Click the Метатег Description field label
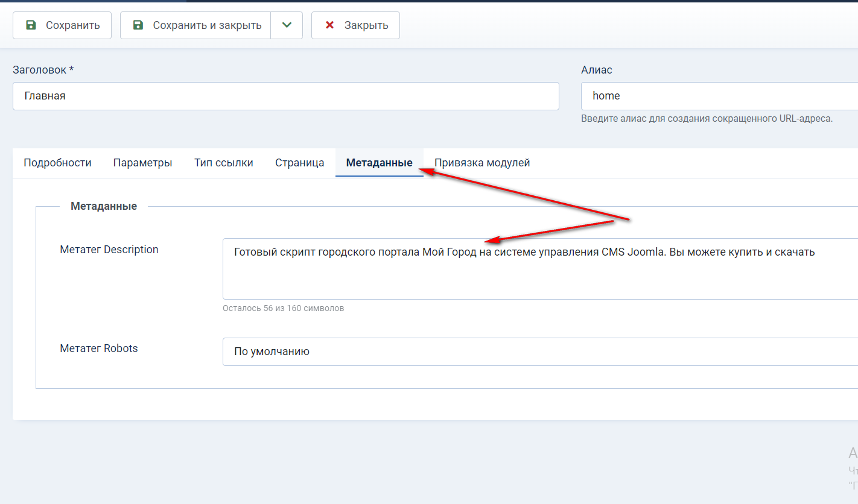Image resolution: width=858 pixels, height=504 pixels. tap(109, 250)
